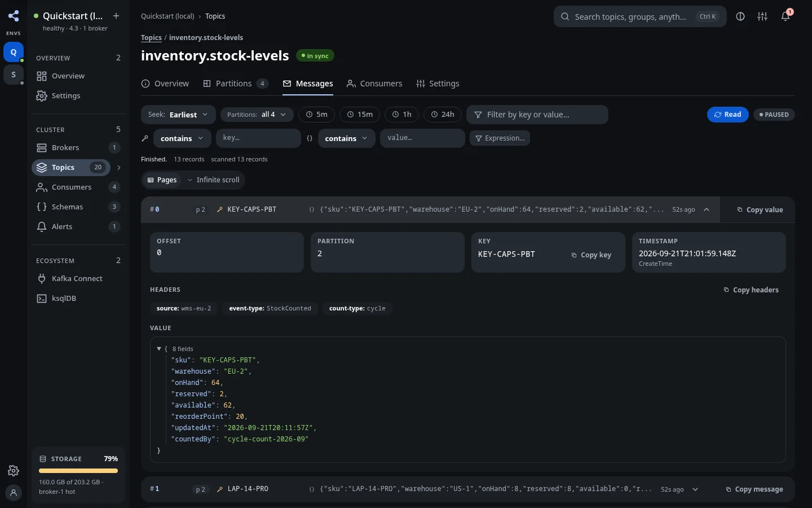Image resolution: width=812 pixels, height=508 pixels.
Task: Click the blue Read button
Action: click(728, 115)
